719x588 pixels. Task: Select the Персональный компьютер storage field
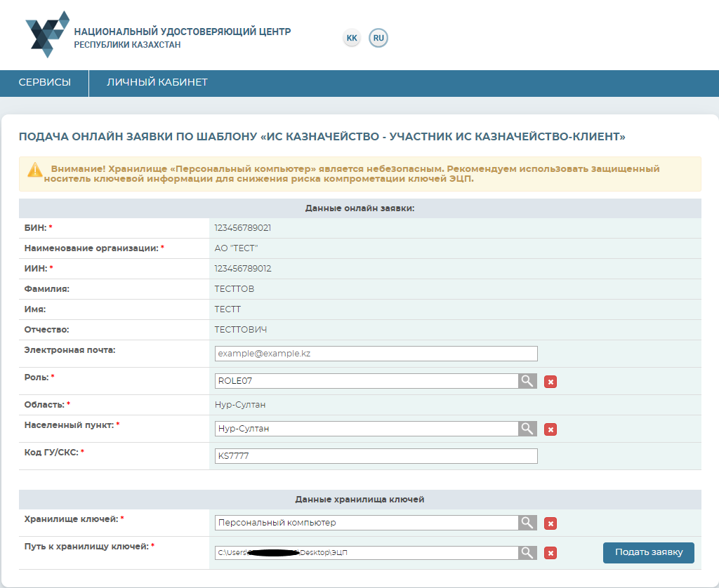367,523
